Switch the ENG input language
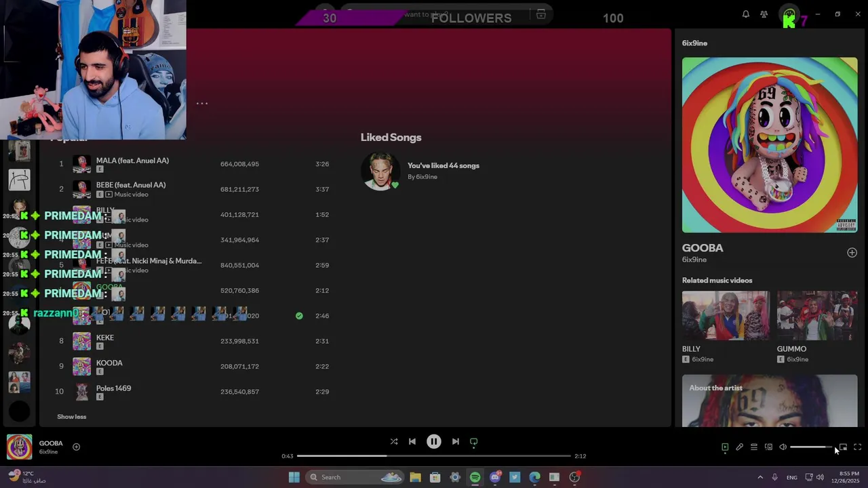The height and width of the screenshot is (488, 868). click(792, 477)
